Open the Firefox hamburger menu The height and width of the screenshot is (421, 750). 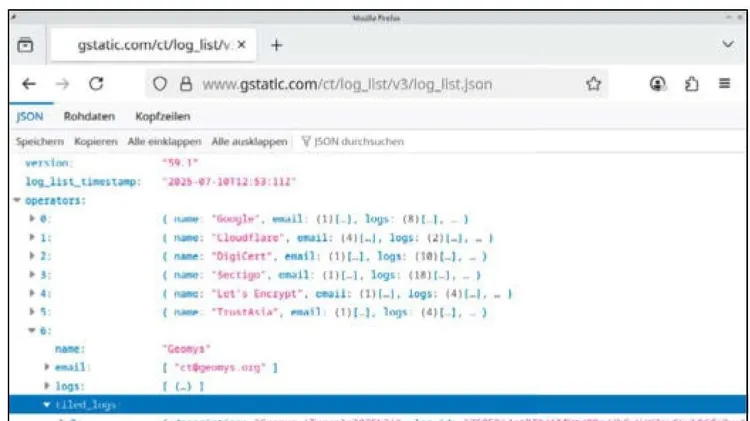click(724, 83)
